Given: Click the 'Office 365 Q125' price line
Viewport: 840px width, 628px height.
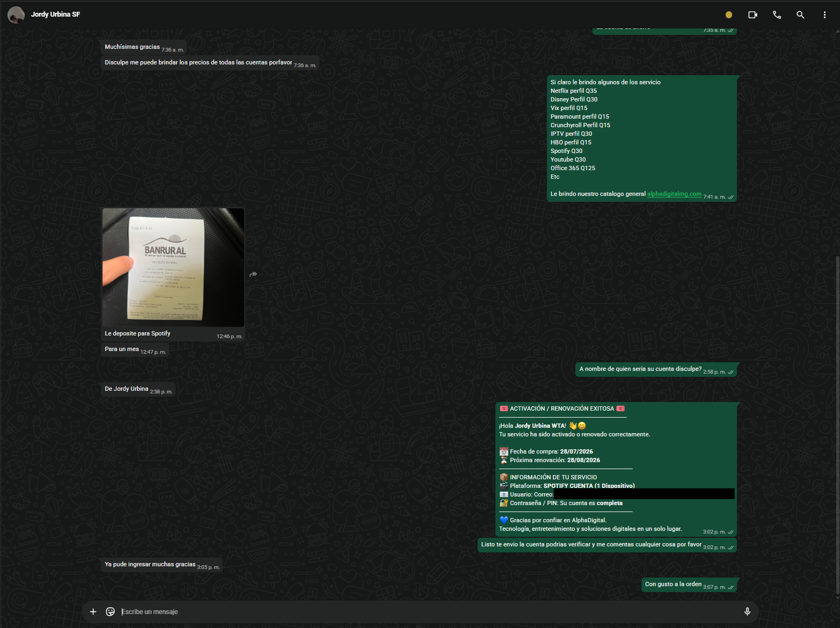Looking at the screenshot, I should click(x=573, y=168).
